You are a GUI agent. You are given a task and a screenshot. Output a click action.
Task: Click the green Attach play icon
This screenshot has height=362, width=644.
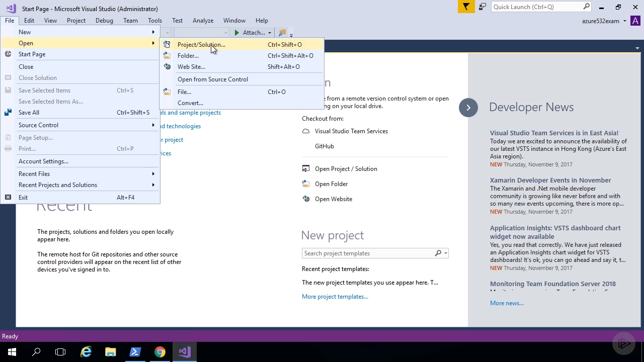tap(236, 33)
